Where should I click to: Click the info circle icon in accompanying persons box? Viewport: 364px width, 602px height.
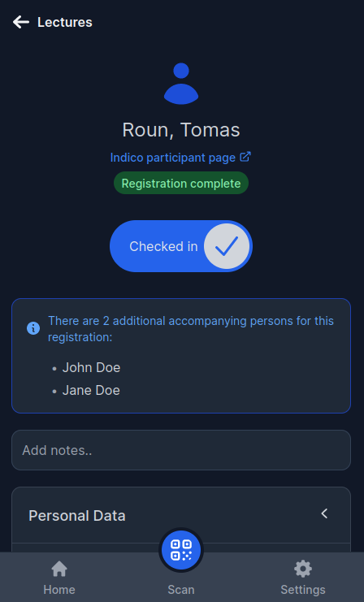pyautogui.click(x=33, y=328)
